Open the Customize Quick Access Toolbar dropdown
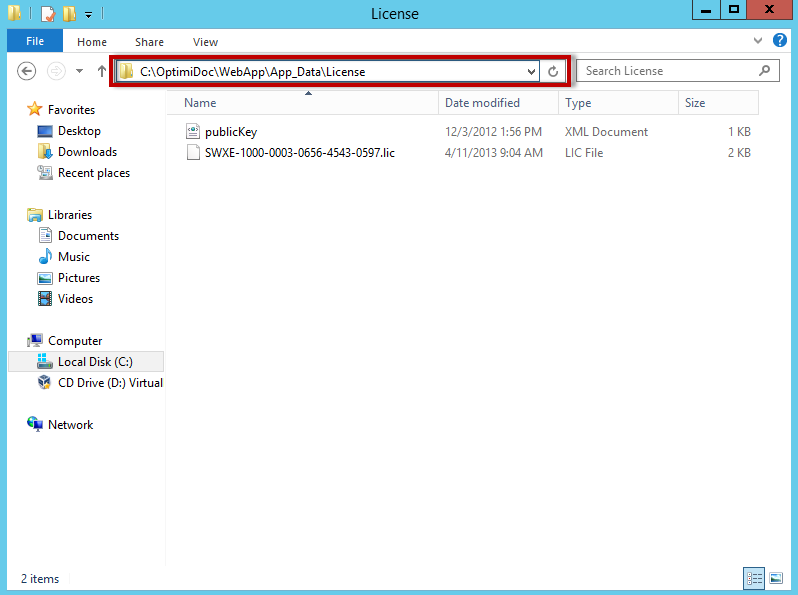The height and width of the screenshot is (595, 798). (x=88, y=14)
